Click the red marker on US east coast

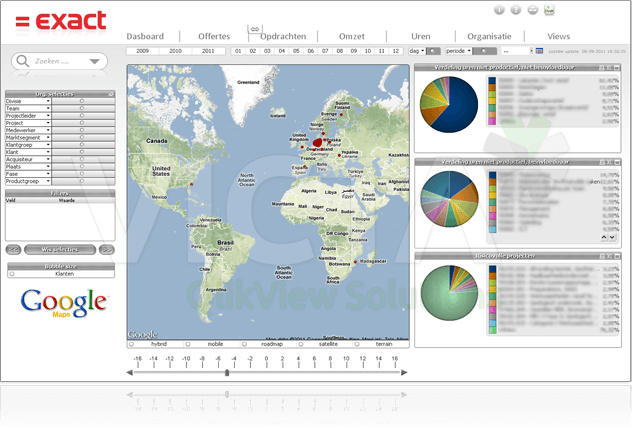point(191,184)
